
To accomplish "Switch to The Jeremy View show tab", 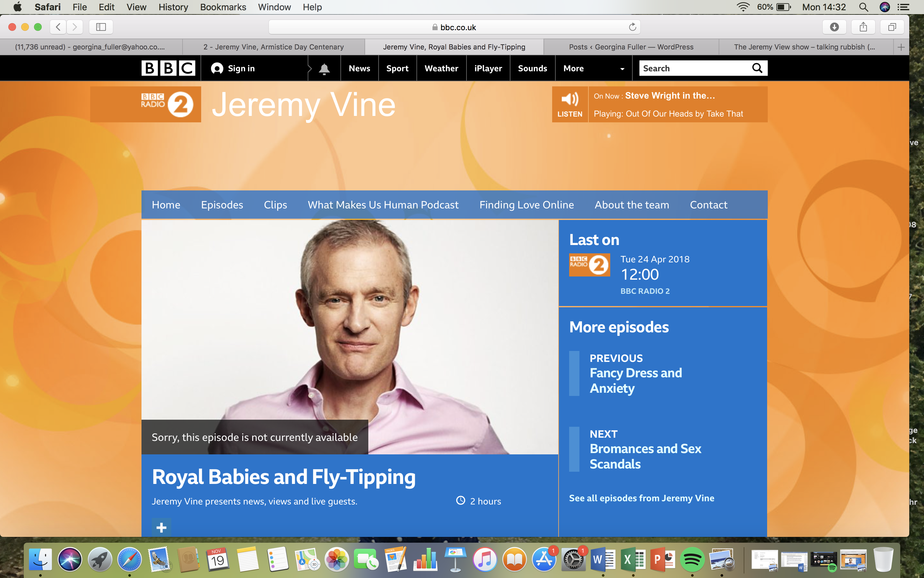I will [x=806, y=47].
